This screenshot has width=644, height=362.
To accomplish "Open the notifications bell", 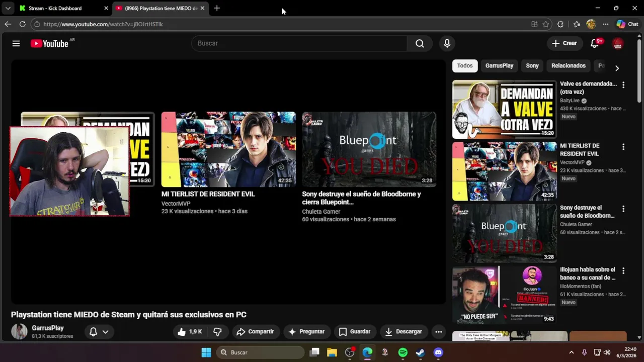I will (595, 43).
